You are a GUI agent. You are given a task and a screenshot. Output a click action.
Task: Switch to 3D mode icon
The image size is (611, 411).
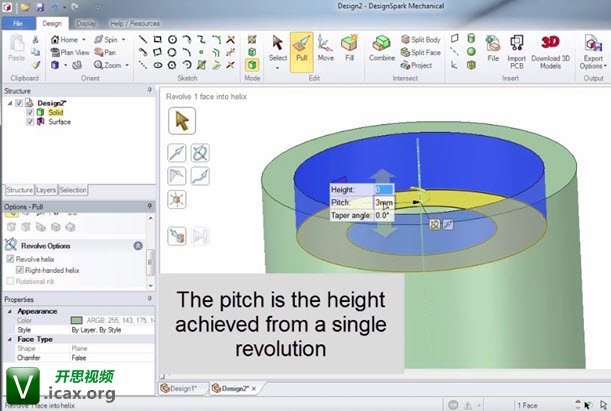pyautogui.click(x=252, y=65)
